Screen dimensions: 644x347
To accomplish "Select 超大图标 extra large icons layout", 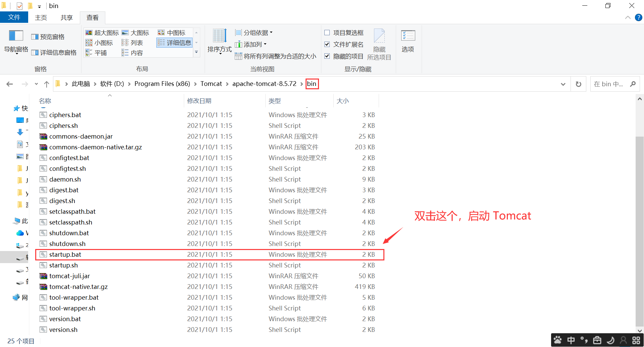I will 102,33.
